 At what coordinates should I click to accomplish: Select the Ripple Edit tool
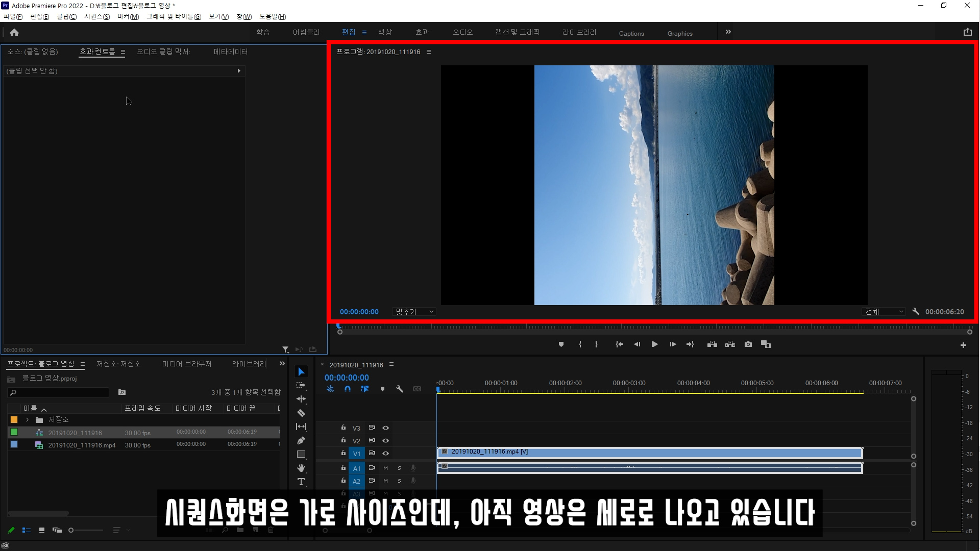click(301, 399)
